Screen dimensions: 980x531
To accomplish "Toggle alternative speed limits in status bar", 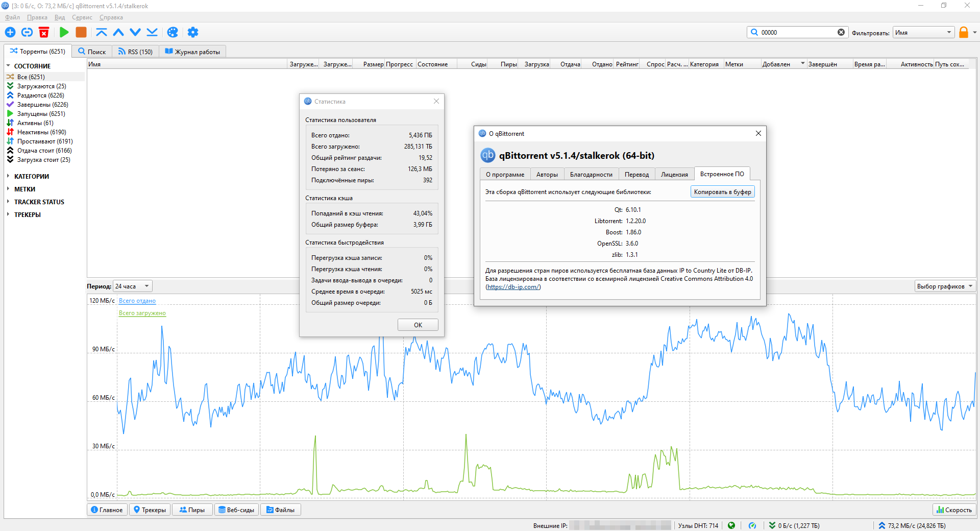I will click(x=752, y=525).
